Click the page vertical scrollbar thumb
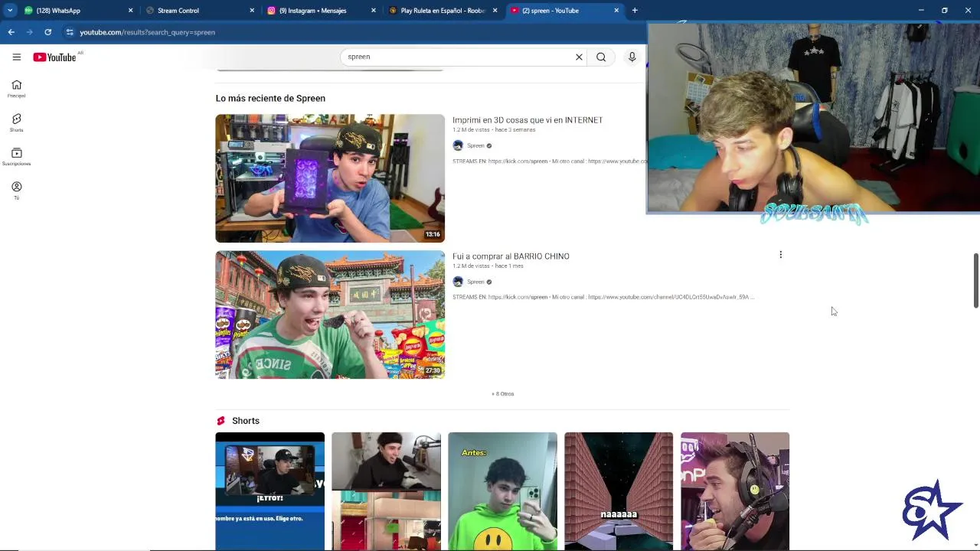The image size is (980, 551). click(x=975, y=281)
